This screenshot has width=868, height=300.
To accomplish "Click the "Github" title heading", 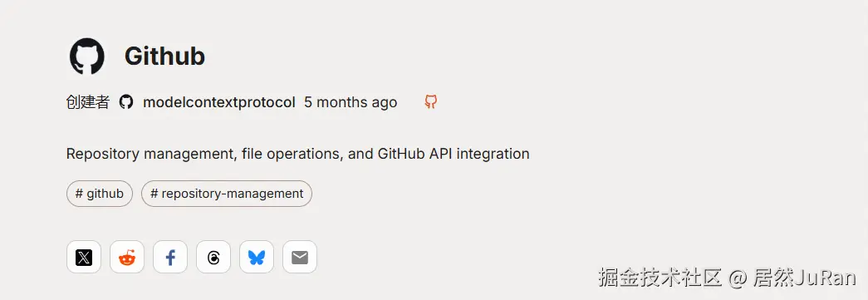I will pyautogui.click(x=164, y=56).
